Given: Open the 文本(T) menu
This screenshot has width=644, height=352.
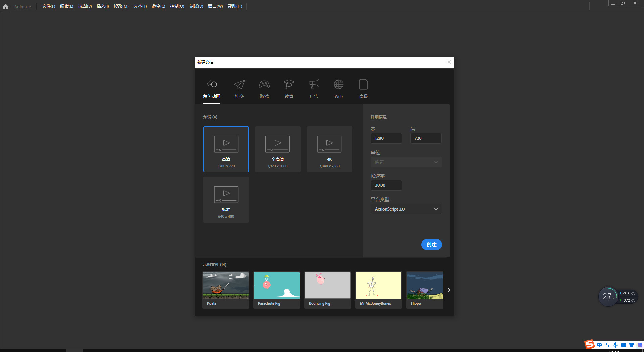Looking at the screenshot, I should click(140, 6).
